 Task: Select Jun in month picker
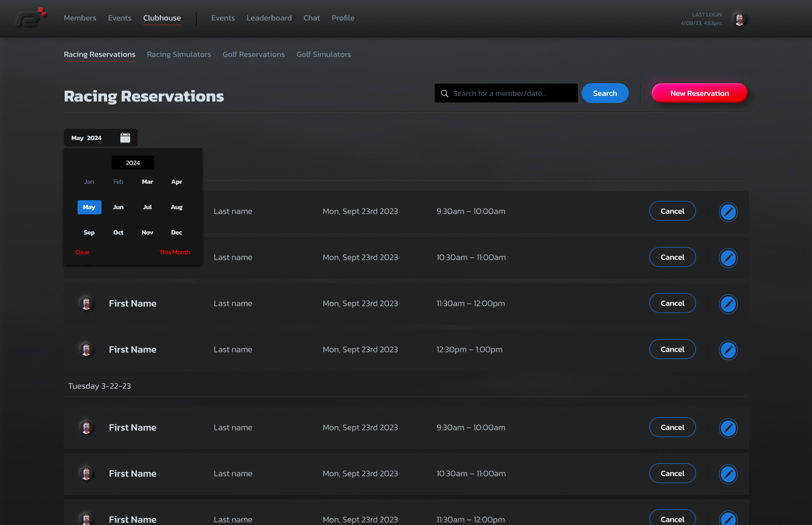click(x=118, y=207)
